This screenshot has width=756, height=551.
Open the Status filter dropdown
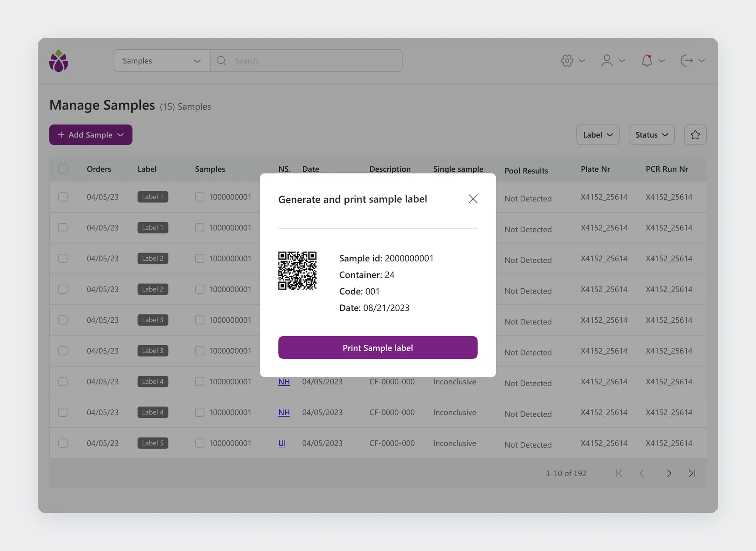click(x=651, y=135)
